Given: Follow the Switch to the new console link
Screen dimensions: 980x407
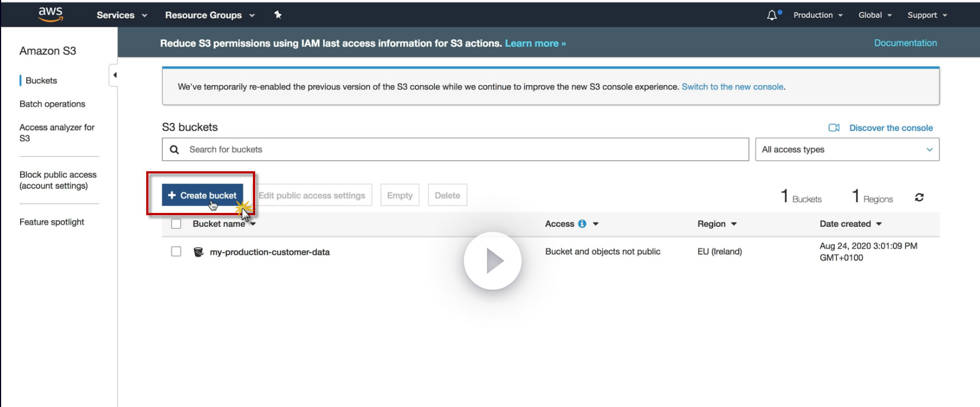Looking at the screenshot, I should (732, 87).
